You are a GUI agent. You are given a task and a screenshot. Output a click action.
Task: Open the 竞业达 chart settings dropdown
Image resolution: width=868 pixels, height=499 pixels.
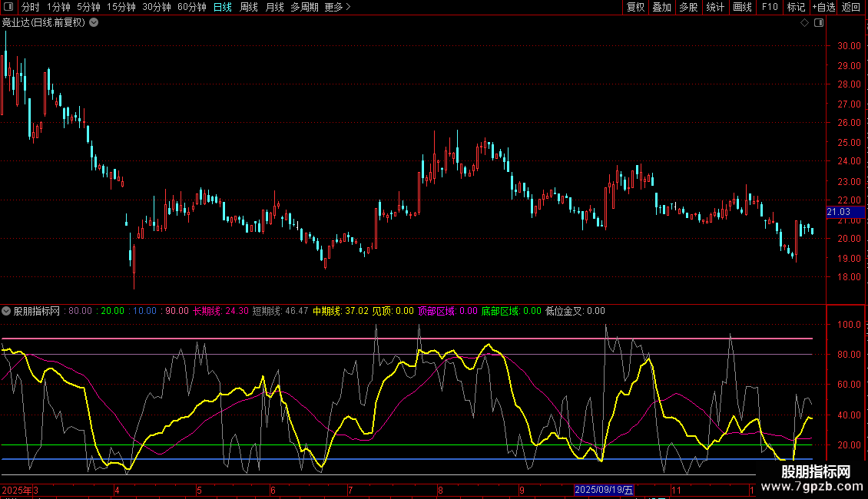94,23
